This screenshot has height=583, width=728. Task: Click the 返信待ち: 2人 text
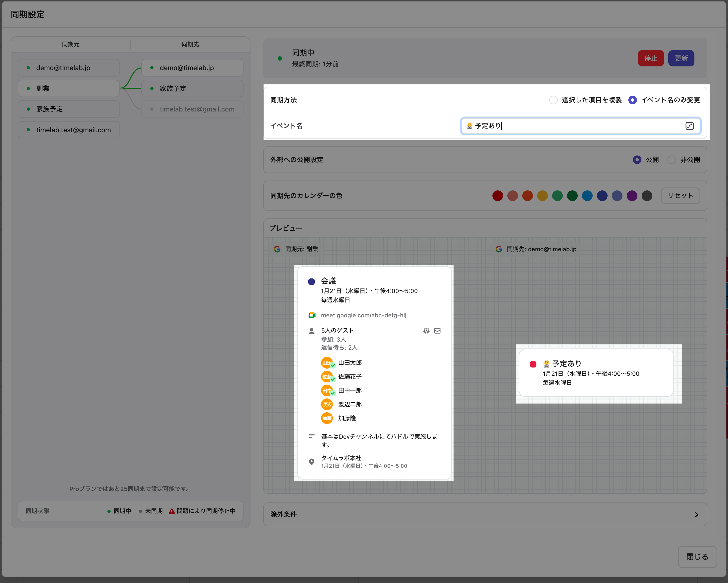coord(339,348)
